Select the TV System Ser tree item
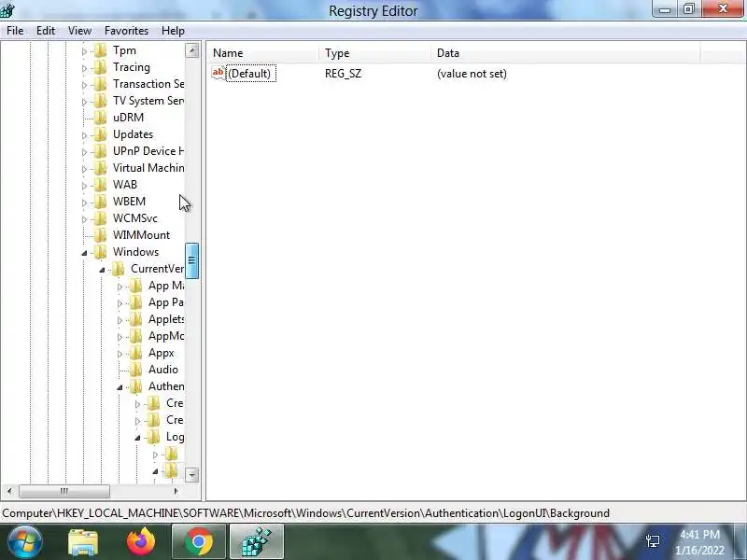 point(148,101)
